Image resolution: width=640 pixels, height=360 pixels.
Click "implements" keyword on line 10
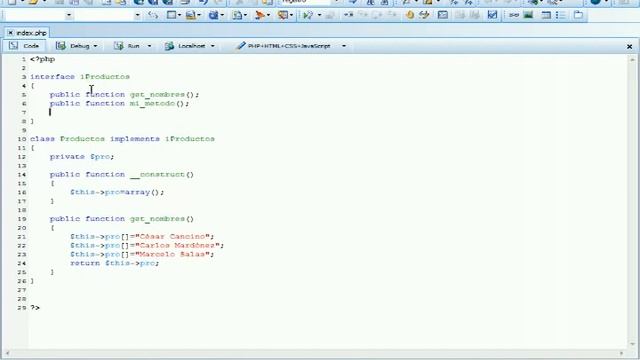coord(135,139)
